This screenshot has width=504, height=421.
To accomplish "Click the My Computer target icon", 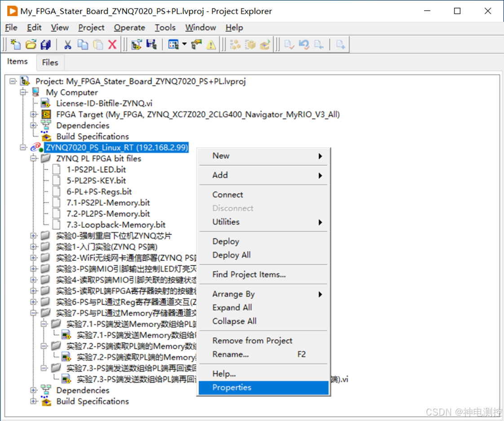I will 35,92.
